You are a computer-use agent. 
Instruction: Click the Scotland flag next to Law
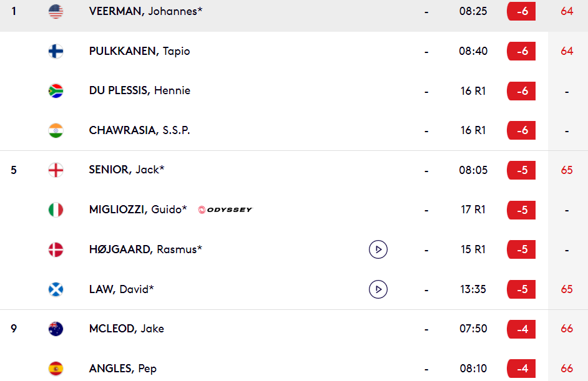pyautogui.click(x=56, y=289)
